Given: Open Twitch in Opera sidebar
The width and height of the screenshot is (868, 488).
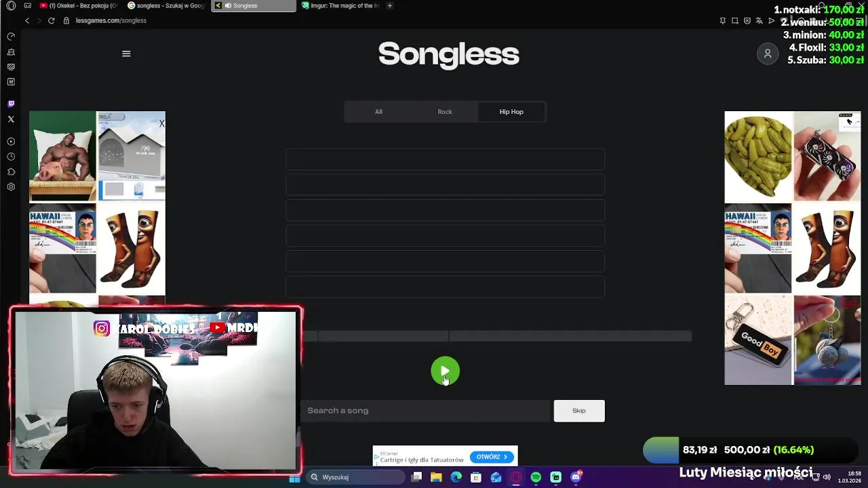Looking at the screenshot, I should click(11, 104).
